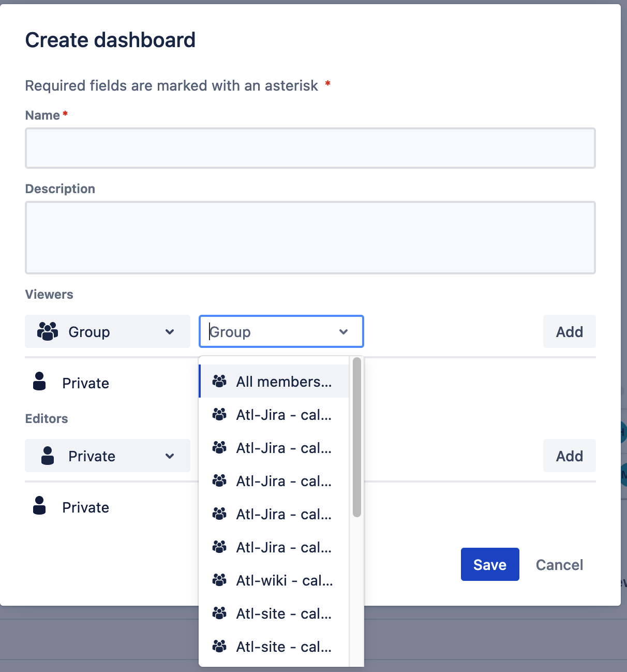Viewport: 627px width, 672px height.
Task: Click the person icon under Editors Private selector
Action: point(47,456)
